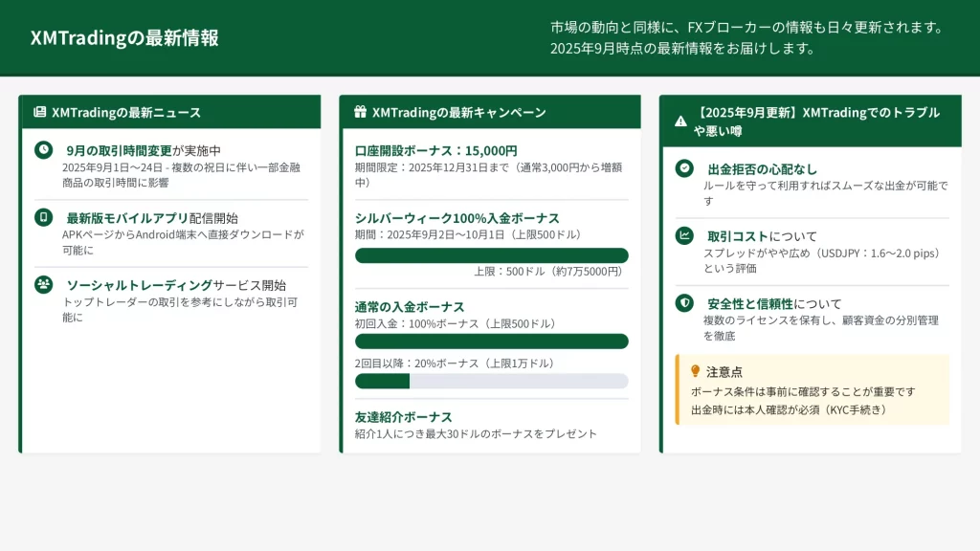980x551 pixels.
Task: Click the shield icon beside 安全性と信頼性
Action: [684, 302]
